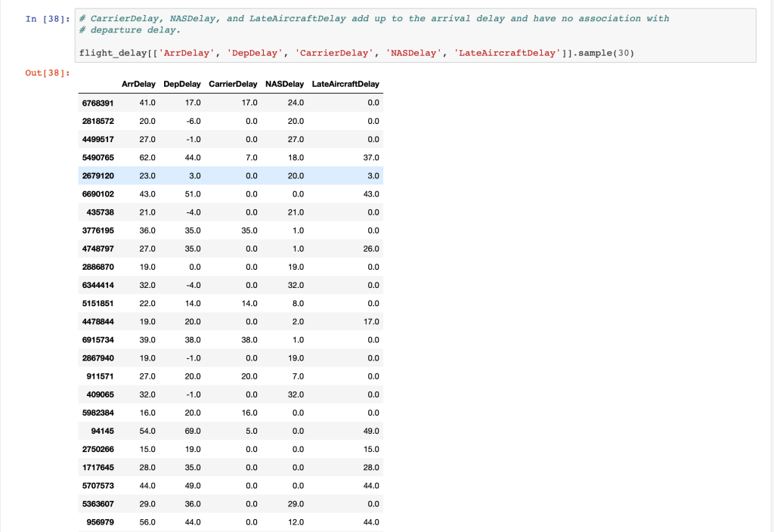Click ArrDelay value 62.0 in row 5490765
This screenshot has height=532, width=774.
click(x=147, y=157)
